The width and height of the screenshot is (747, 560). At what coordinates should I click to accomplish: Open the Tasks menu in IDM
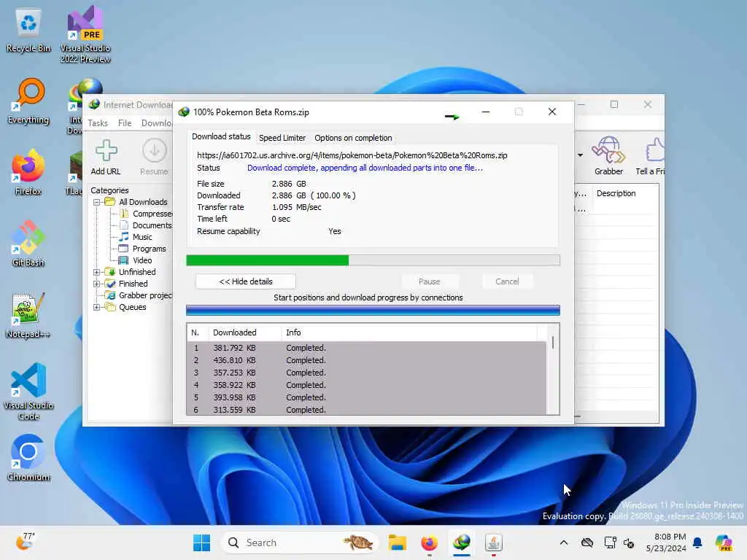[x=98, y=123]
